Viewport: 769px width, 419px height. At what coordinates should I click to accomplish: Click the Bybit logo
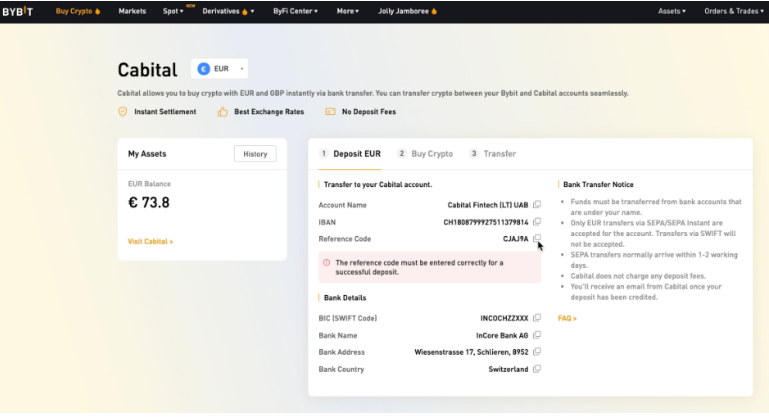pos(18,11)
